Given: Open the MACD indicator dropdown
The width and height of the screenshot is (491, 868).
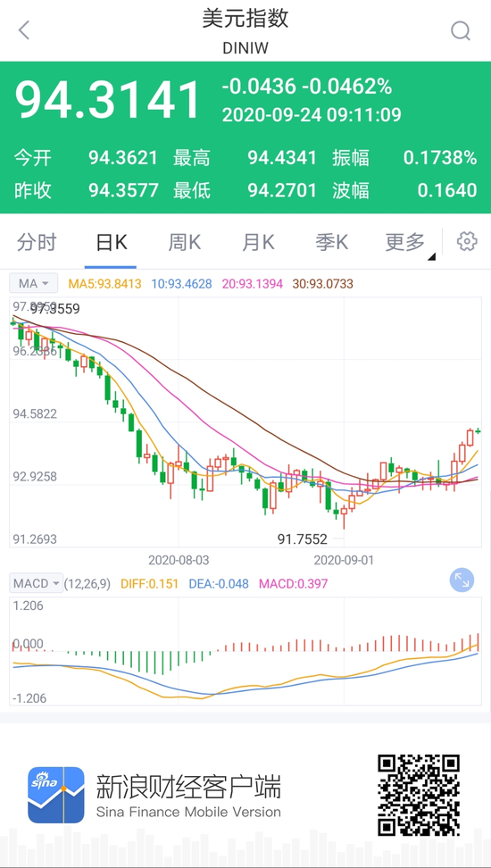Looking at the screenshot, I should tap(37, 583).
